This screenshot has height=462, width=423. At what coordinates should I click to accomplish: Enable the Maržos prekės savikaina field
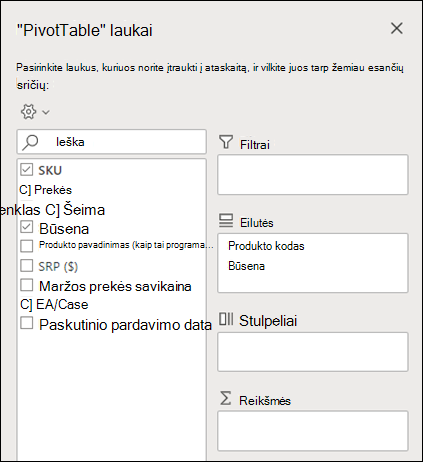[27, 285]
